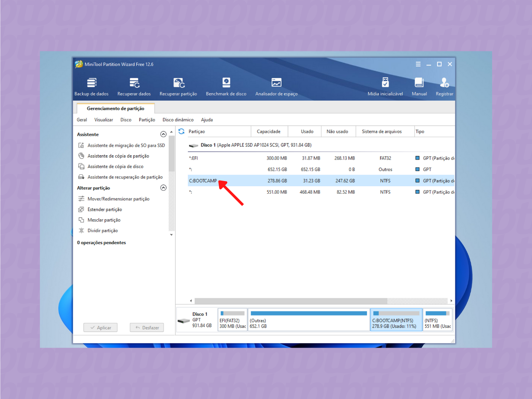Screen dimensions: 532x399
Task: Create Mídia inicializável
Action: click(x=385, y=87)
